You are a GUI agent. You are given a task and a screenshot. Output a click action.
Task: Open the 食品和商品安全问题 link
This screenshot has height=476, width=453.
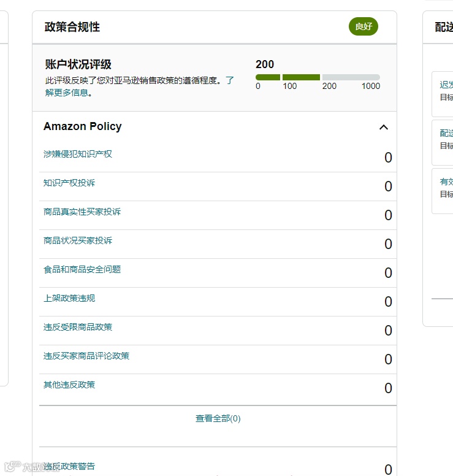coord(82,269)
